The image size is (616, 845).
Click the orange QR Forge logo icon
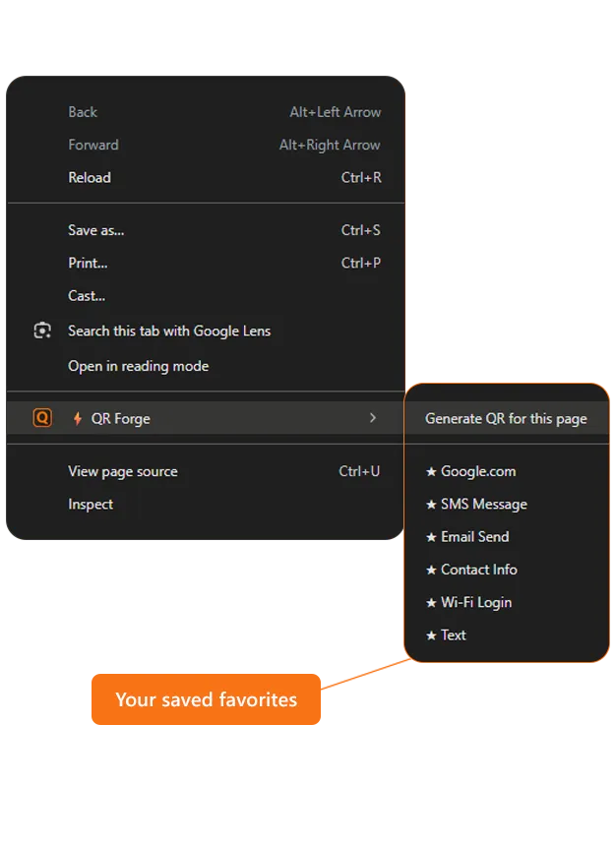[42, 418]
